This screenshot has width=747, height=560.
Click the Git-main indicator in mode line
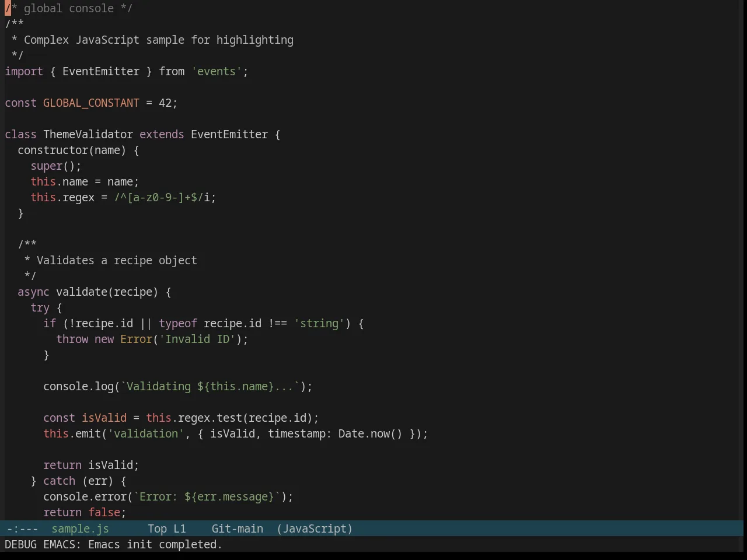click(237, 528)
